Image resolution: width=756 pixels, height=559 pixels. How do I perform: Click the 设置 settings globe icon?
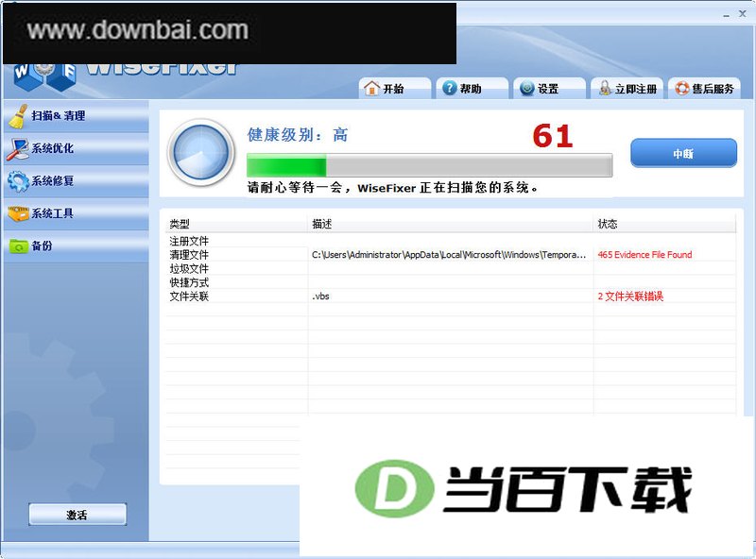[527, 88]
